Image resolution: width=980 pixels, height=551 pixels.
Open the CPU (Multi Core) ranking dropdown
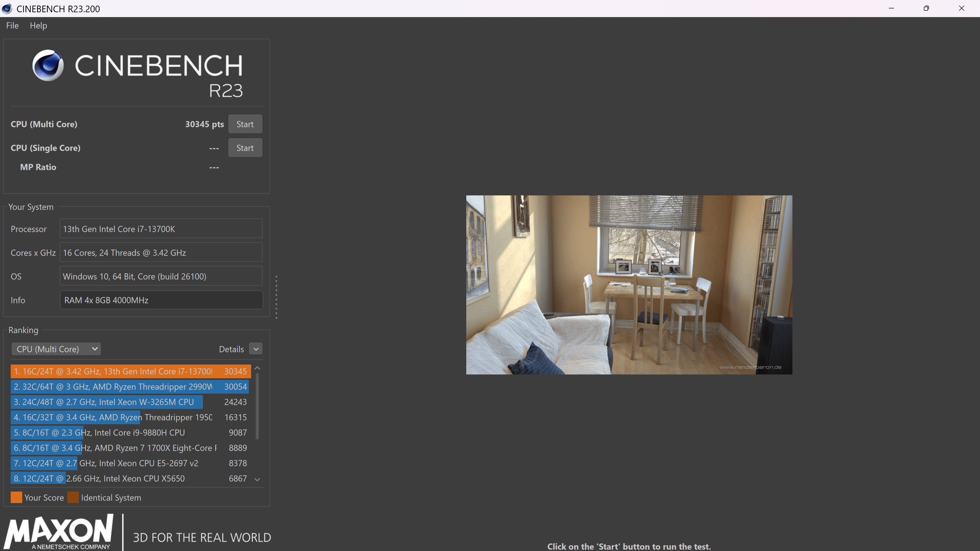click(x=56, y=349)
